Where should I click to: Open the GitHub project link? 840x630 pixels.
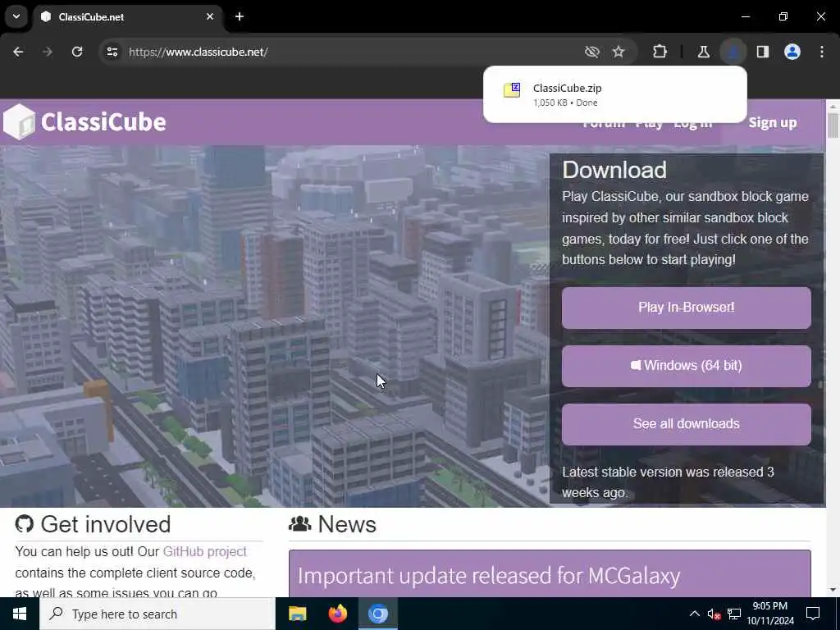(x=204, y=551)
